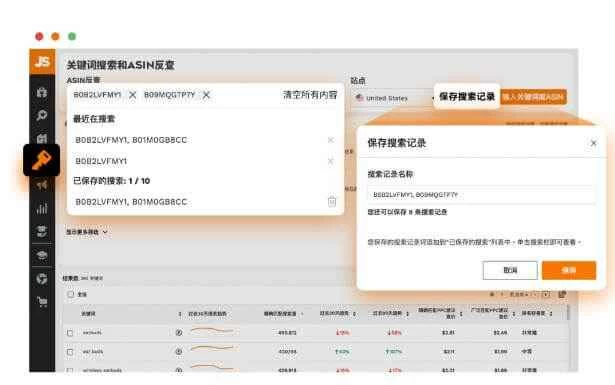Click the orange save button in dialog
This screenshot has width=615, height=385.
[569, 270]
